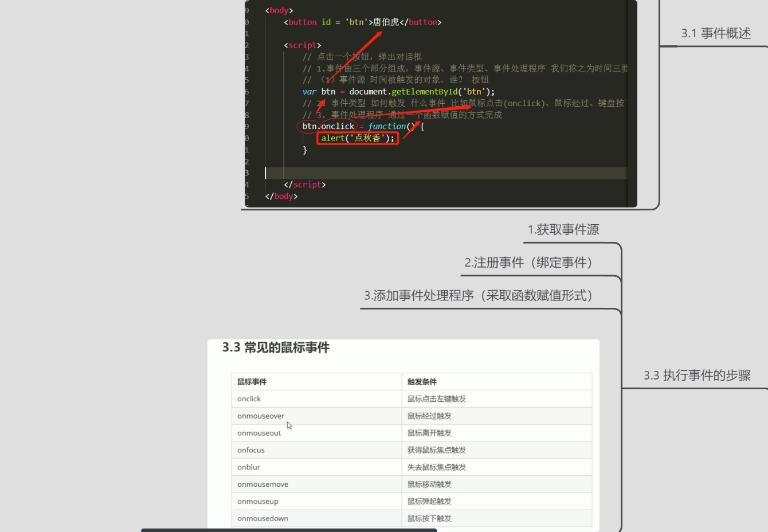
Task: Click the '触发条件' column header
Action: 497,382
